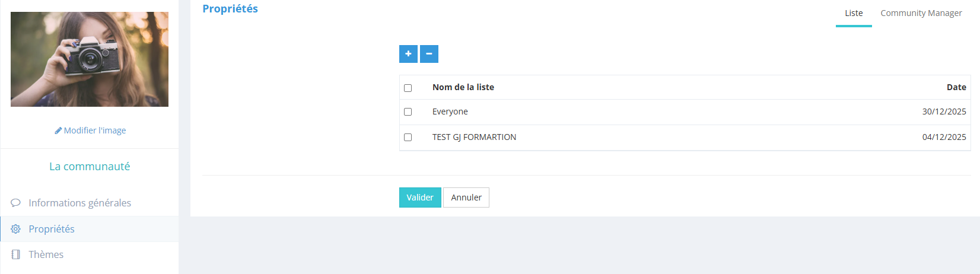The width and height of the screenshot is (980, 274).
Task: Switch to the Liste tab
Action: [x=854, y=13]
